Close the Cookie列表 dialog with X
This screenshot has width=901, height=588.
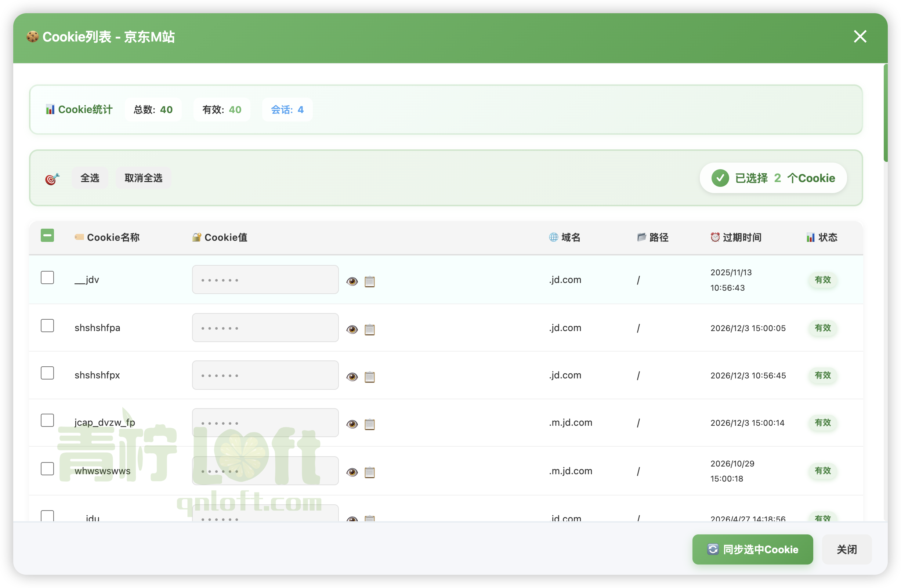tap(860, 37)
